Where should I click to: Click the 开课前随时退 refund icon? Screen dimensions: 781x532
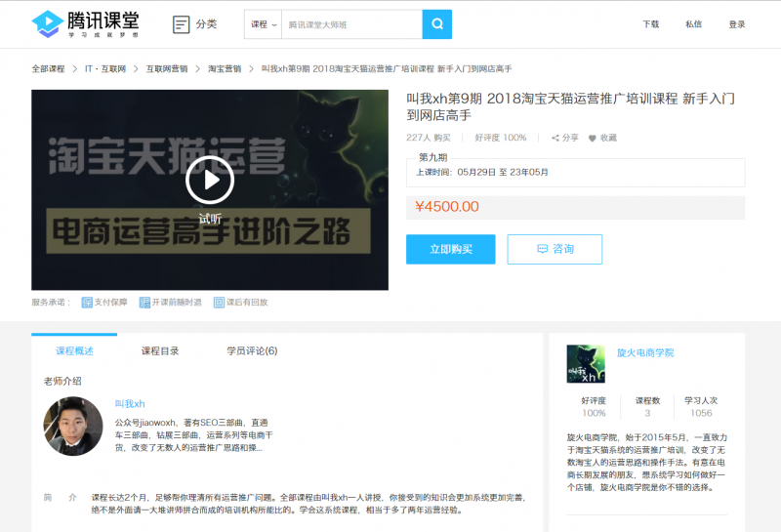coord(144,303)
